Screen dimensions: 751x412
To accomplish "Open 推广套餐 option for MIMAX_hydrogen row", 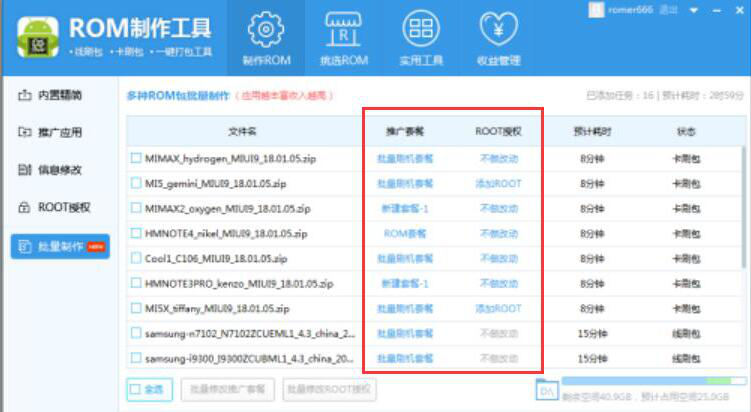I will pos(405,159).
